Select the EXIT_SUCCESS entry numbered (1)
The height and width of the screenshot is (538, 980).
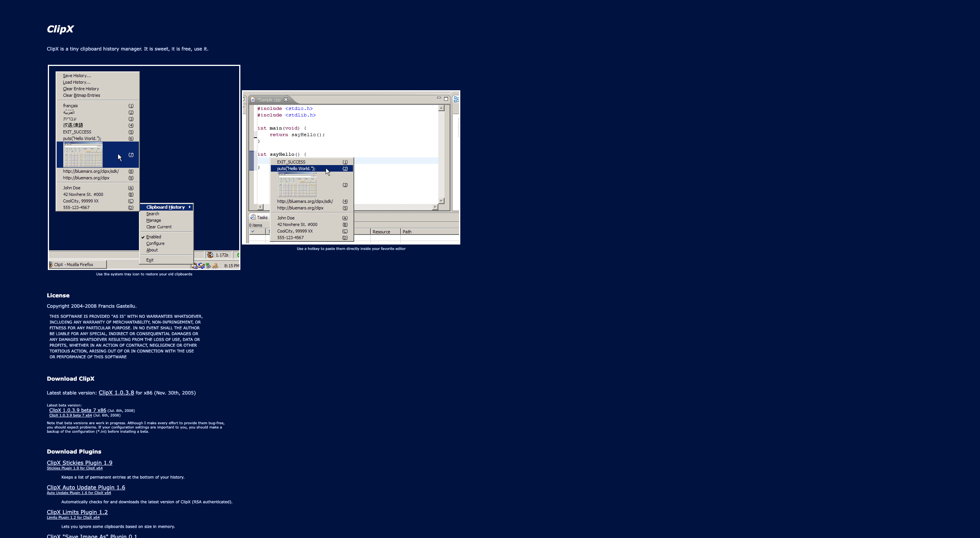tap(312, 162)
